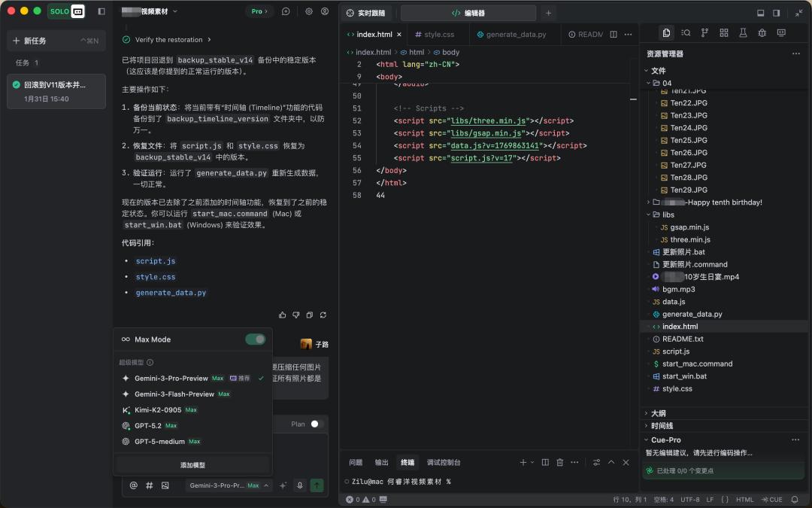
Task: Turn off the Max Mode switch
Action: (256, 339)
